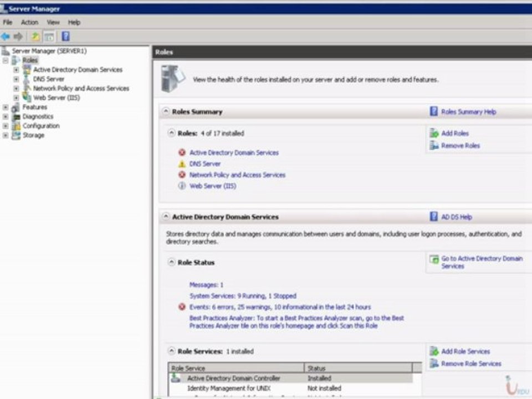Click the DNS Server link in Roles Summary
The height and width of the screenshot is (399, 532).
click(x=205, y=164)
